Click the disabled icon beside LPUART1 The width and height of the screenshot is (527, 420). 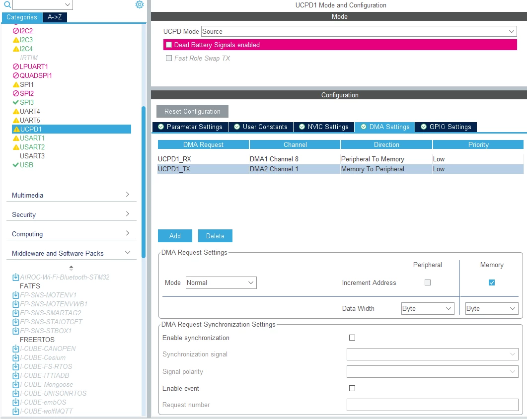point(16,67)
